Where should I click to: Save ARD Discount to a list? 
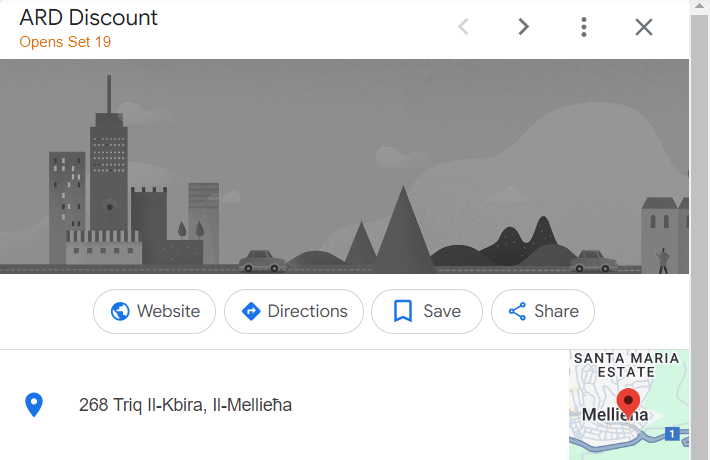tap(427, 311)
